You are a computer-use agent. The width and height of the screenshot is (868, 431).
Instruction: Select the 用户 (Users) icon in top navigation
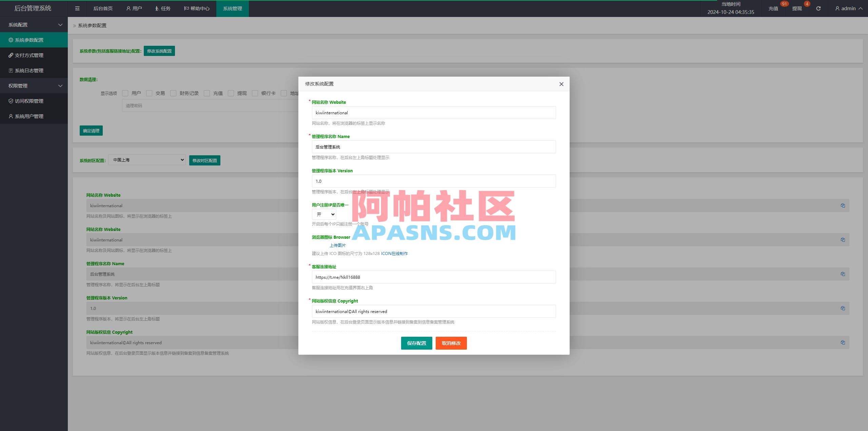tap(128, 8)
